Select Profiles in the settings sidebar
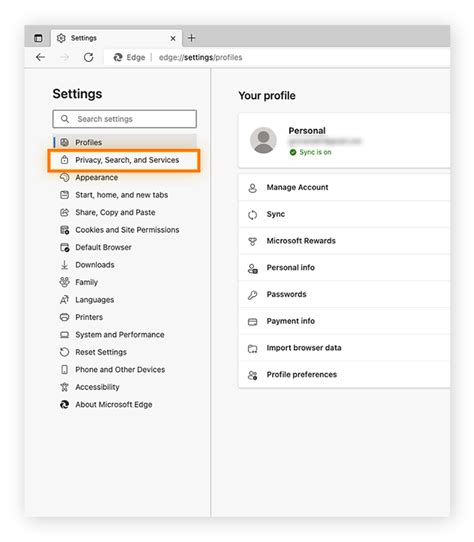The image size is (474, 542). point(125,142)
